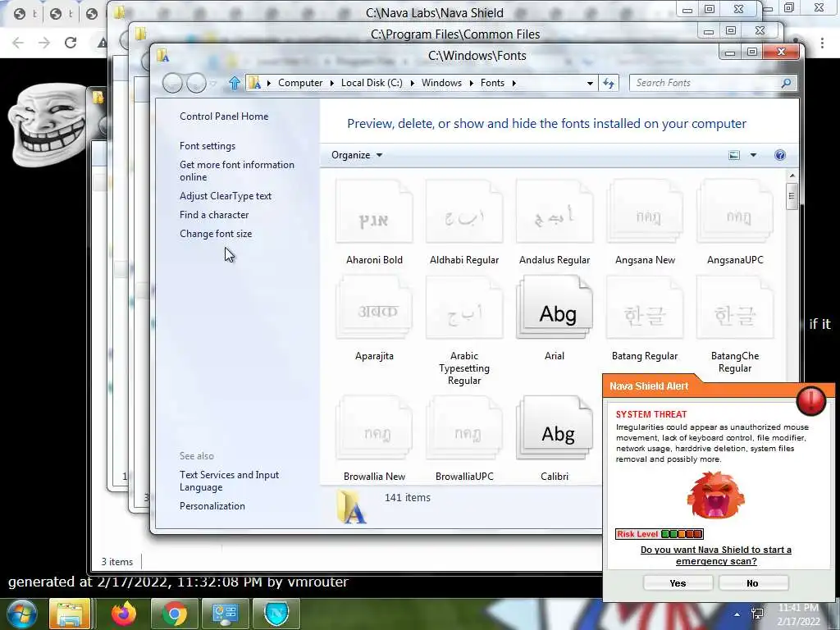This screenshot has height=630, width=840.
Task: Open Change font size link
Action: tap(216, 234)
